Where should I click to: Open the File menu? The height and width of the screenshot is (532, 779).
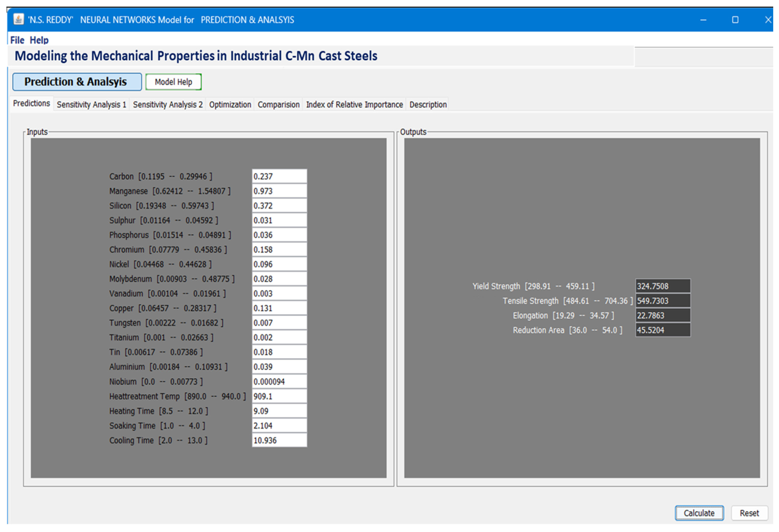click(x=17, y=40)
